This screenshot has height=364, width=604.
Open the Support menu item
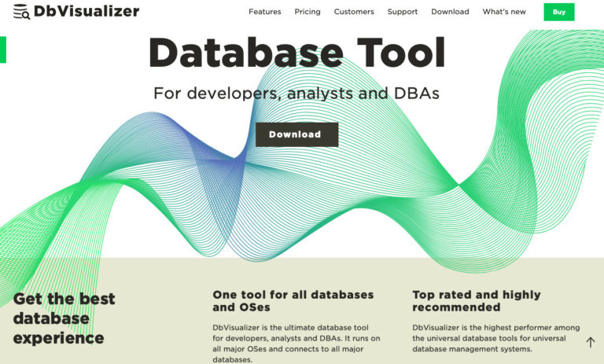[402, 12]
